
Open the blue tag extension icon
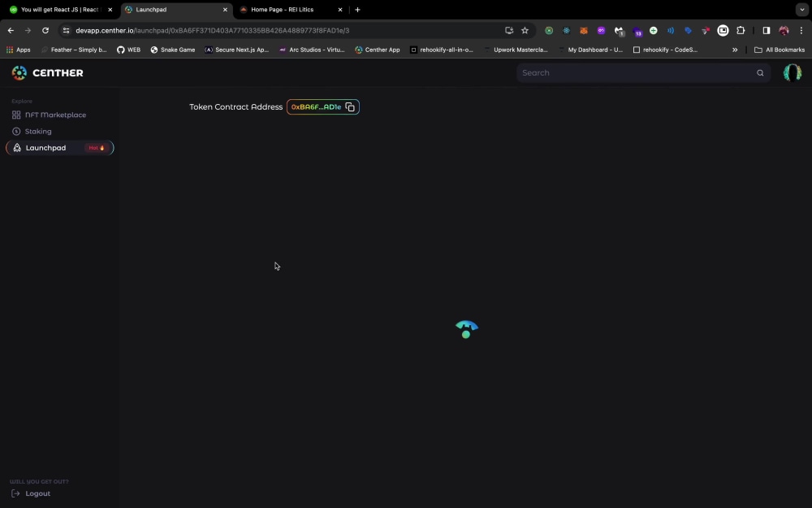pos(688,31)
